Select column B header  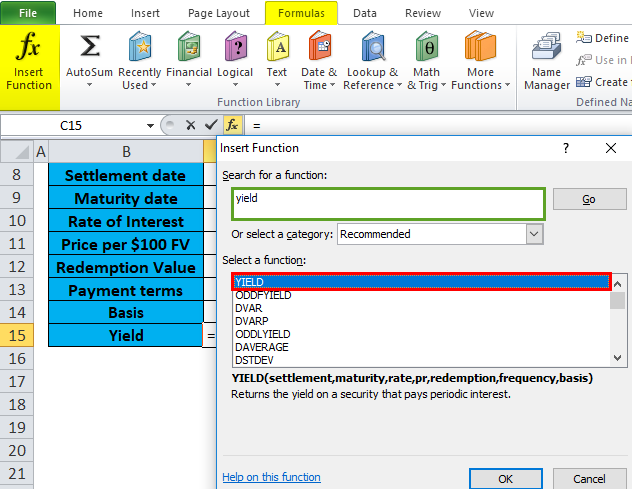pyautogui.click(x=126, y=152)
